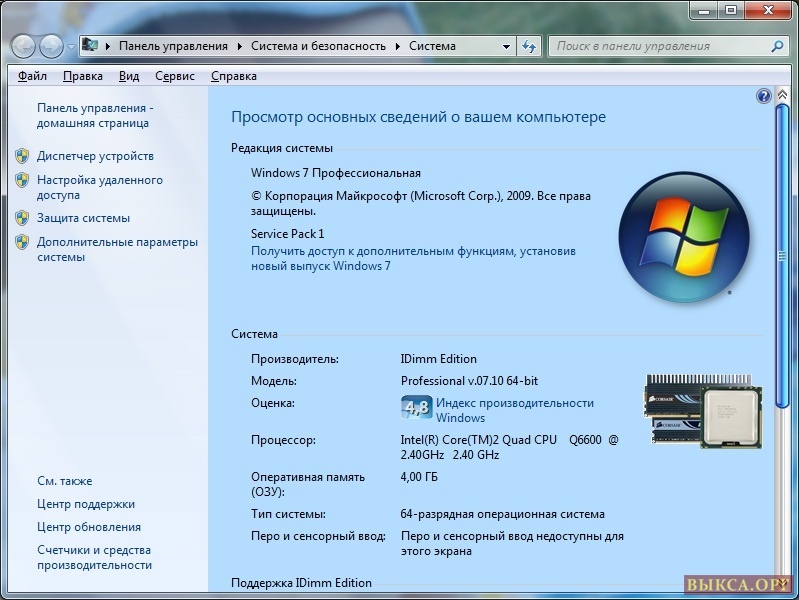Click the shield icon beside Диспетчер устройств
Image resolution: width=799 pixels, height=600 pixels.
(x=22, y=156)
